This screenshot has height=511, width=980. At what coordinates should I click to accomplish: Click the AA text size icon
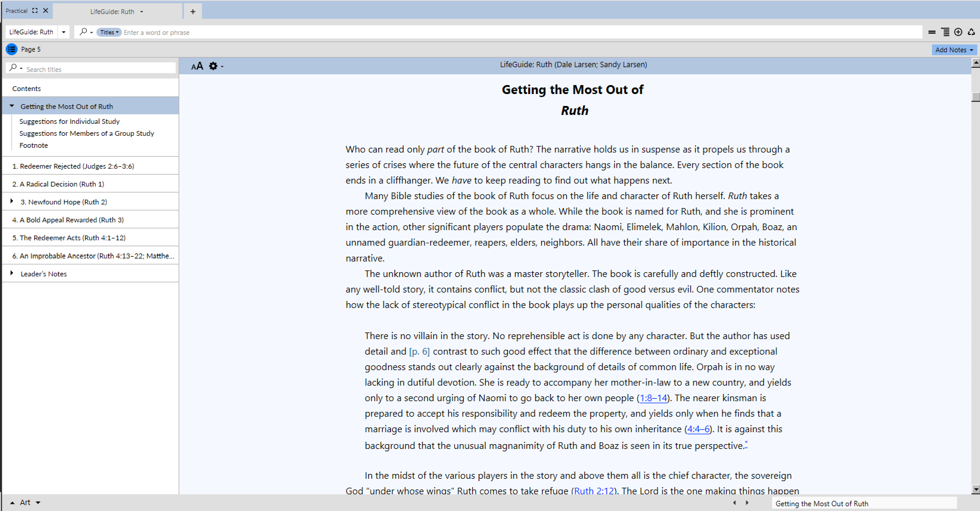(x=197, y=66)
